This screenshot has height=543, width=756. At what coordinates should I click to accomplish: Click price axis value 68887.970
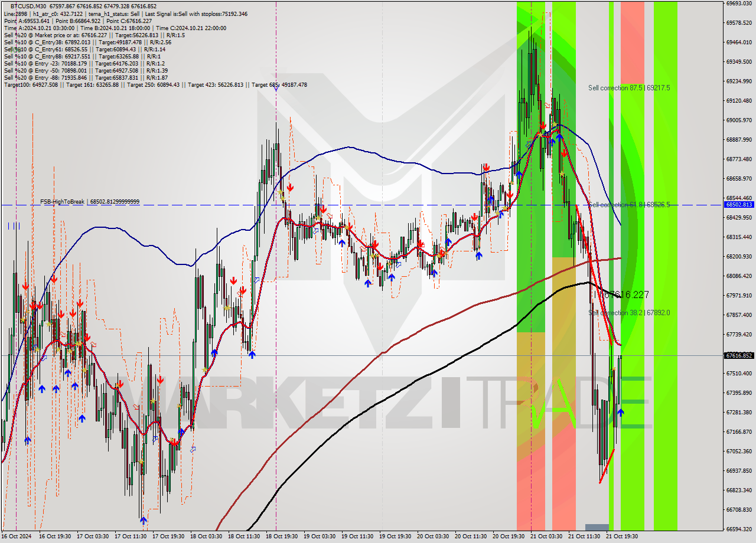(x=738, y=139)
